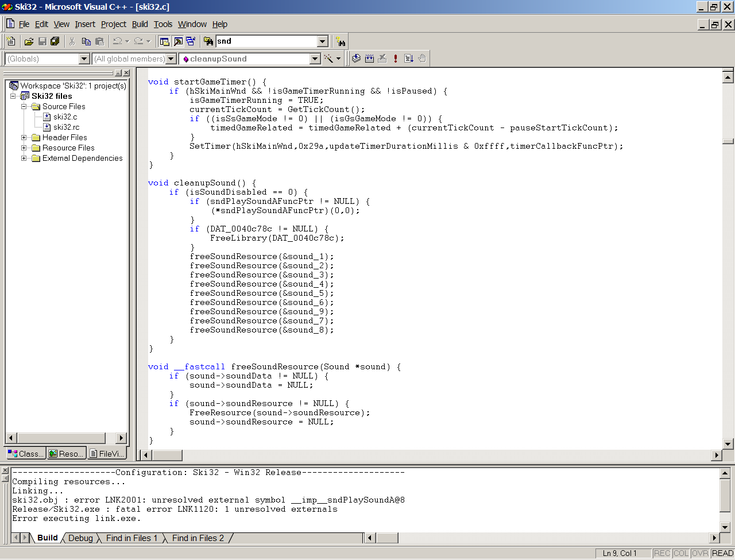Screen dimensions: 735x560
Task: Insert breakpoint using hand icon
Action: (x=422, y=59)
